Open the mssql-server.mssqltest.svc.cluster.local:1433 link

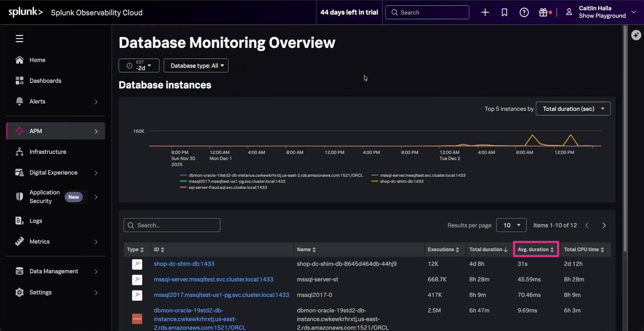point(213,279)
